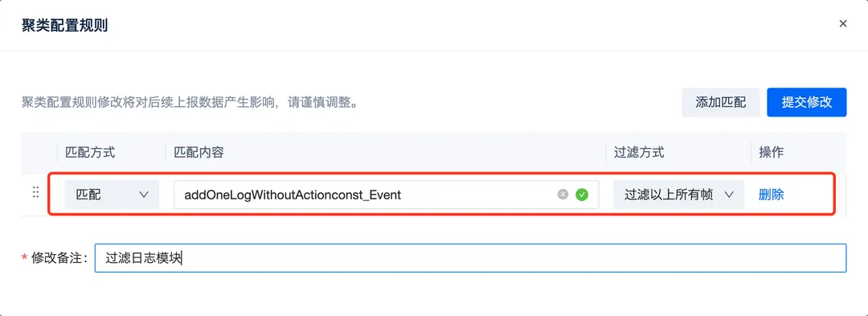Screen dimensions: 868x316
Task: Close the 聚类配置规则 dialog
Action: click(842, 24)
